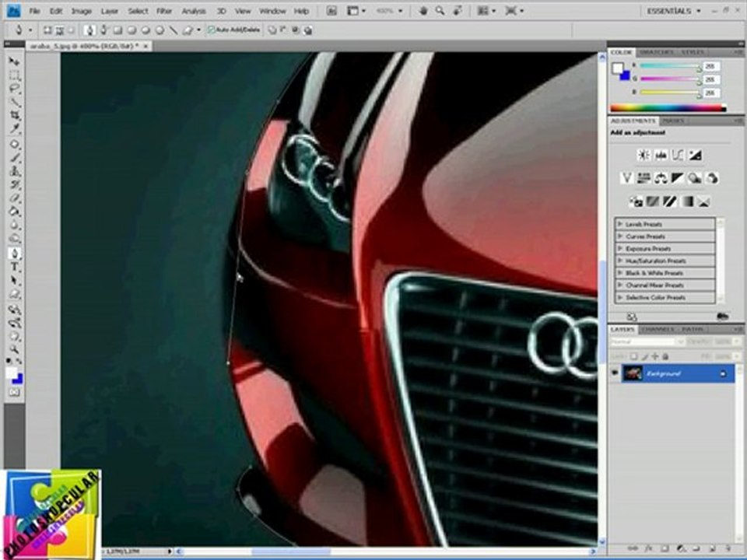Select the Move tool

pos(15,61)
